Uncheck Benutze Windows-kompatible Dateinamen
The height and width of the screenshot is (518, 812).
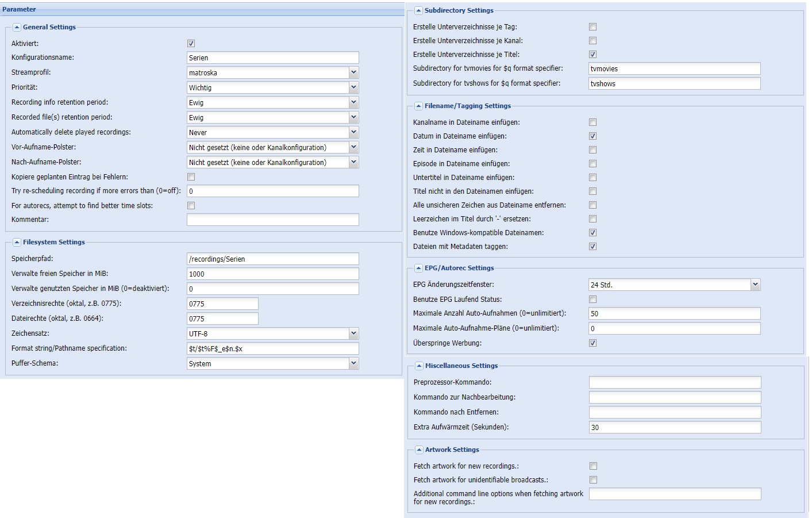pyautogui.click(x=592, y=232)
